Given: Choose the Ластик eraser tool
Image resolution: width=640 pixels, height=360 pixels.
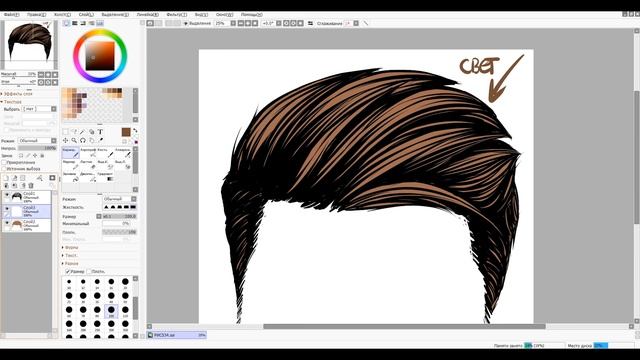Looking at the screenshot, I should pyautogui.click(x=88, y=164).
